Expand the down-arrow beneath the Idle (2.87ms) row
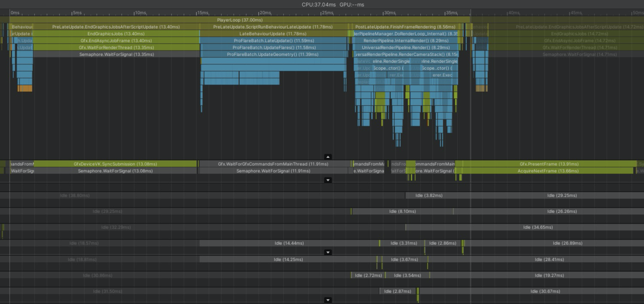The image size is (644, 304). click(328, 300)
